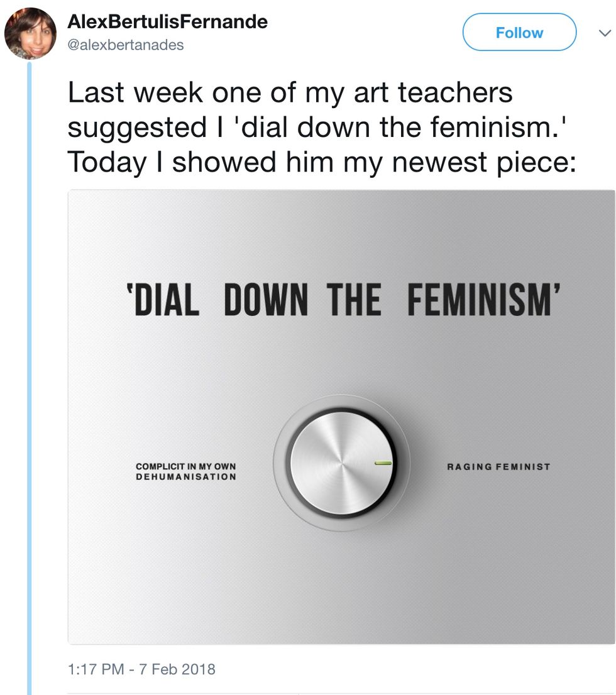This screenshot has width=616, height=695.
Task: Select the COMPLICIT IN MY OWN DEHUMANISATION label
Action: 186,472
